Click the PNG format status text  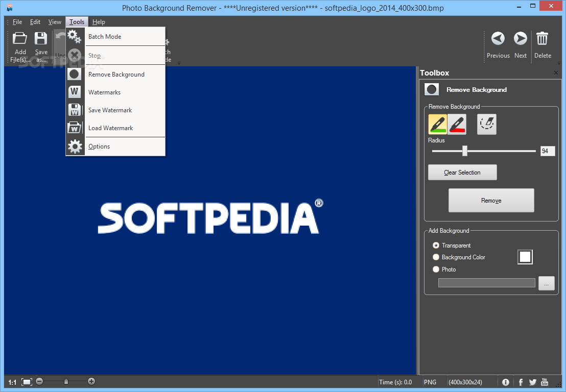coord(430,382)
